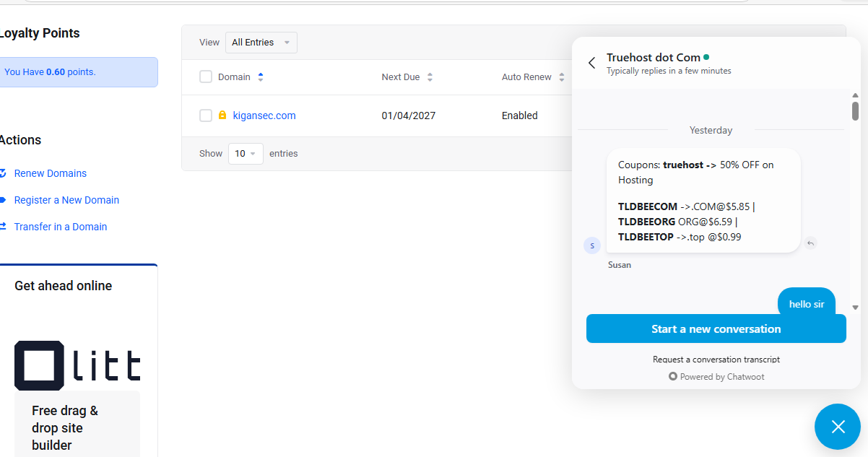This screenshot has height=457, width=868.
Task: Click the Yesterday date separator label
Action: coord(711,131)
